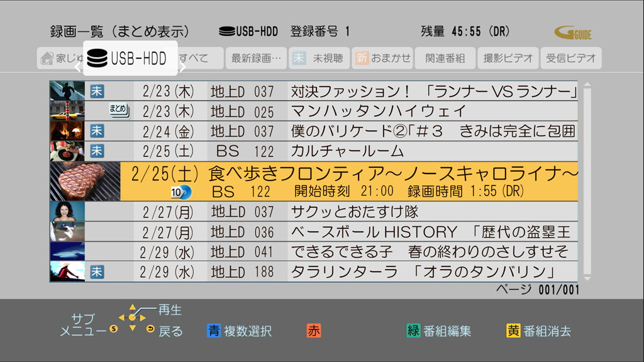Click the red 赤 remote button icon
644x362 pixels.
[x=313, y=330]
